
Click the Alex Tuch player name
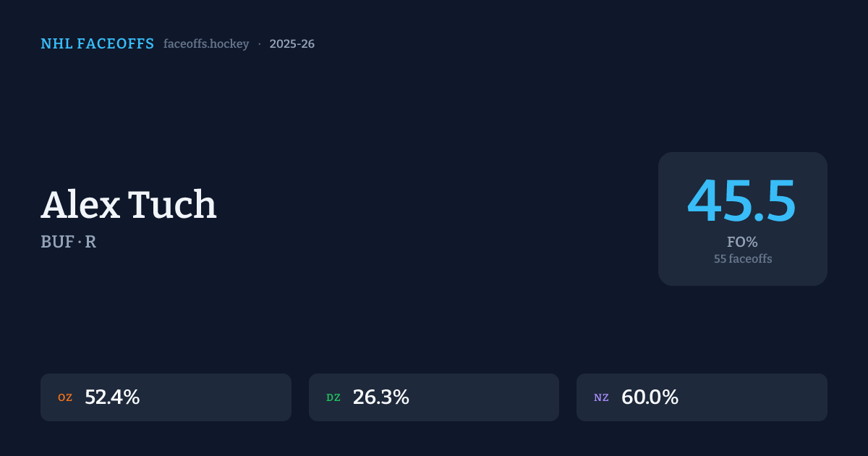pyautogui.click(x=129, y=205)
